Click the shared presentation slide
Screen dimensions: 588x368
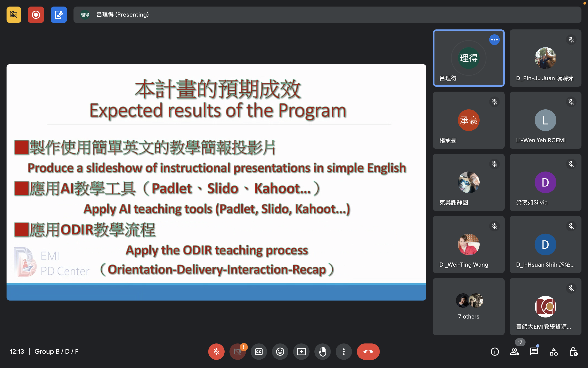point(216,182)
